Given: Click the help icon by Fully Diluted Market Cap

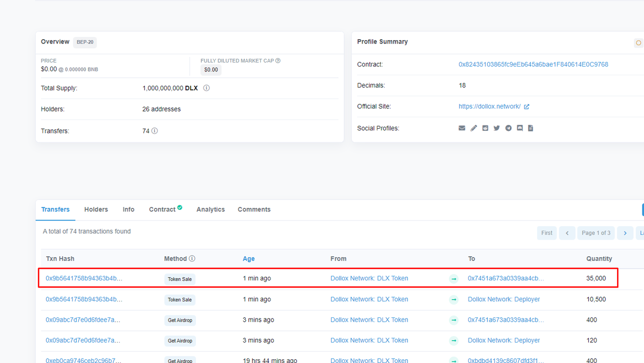Looking at the screenshot, I should (x=278, y=61).
